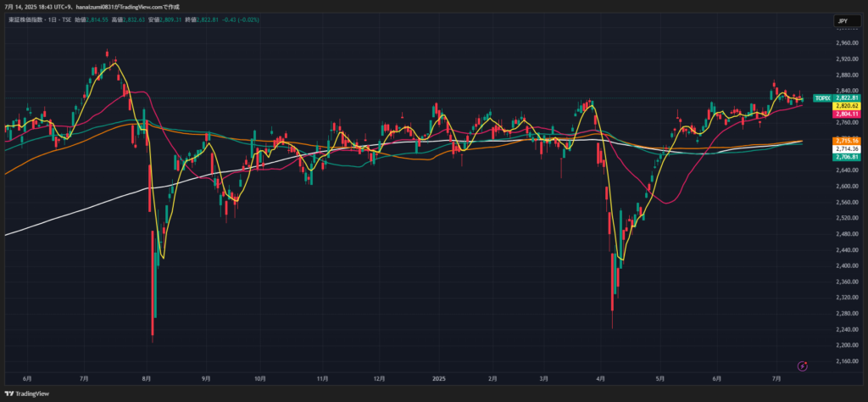Click the 2,960.00 price axis label

click(x=847, y=42)
